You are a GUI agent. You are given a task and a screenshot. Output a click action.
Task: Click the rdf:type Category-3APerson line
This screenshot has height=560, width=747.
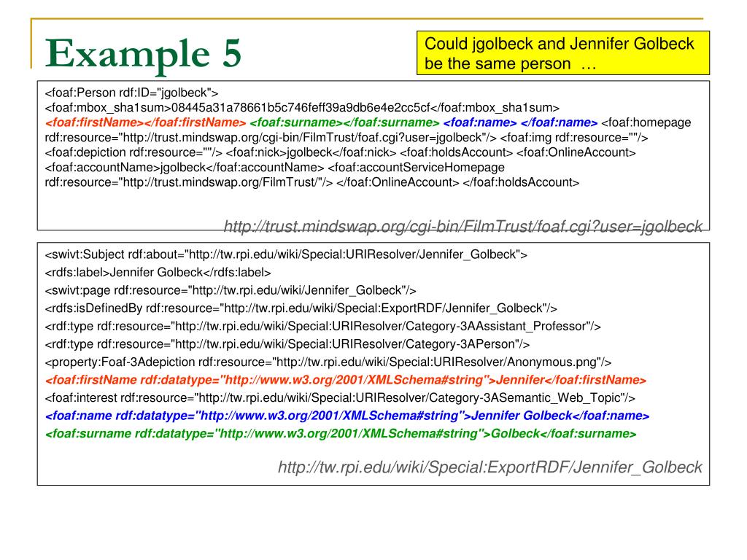[287, 344]
